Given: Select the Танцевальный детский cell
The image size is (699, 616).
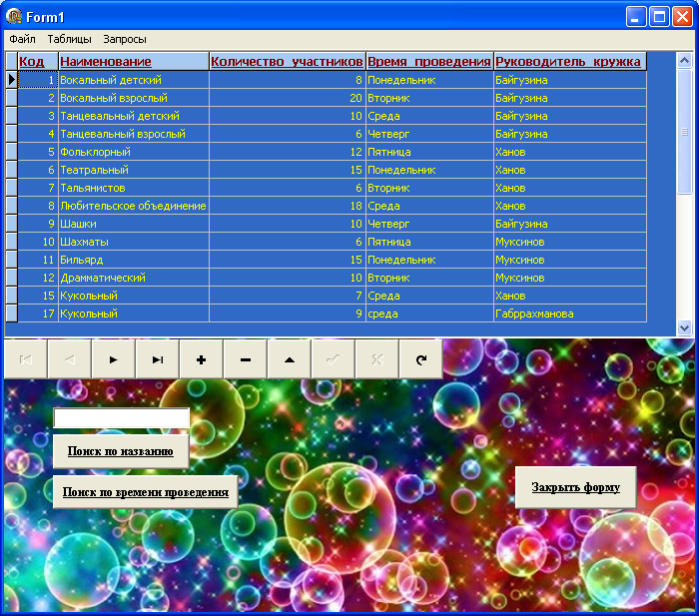Looking at the screenshot, I should click(x=134, y=116).
